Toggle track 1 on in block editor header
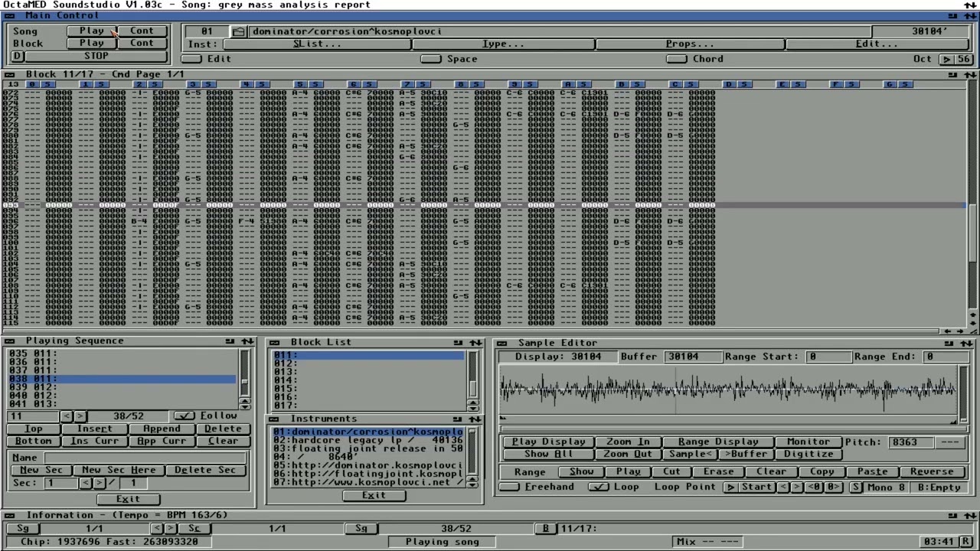980x551 pixels. pos(86,84)
